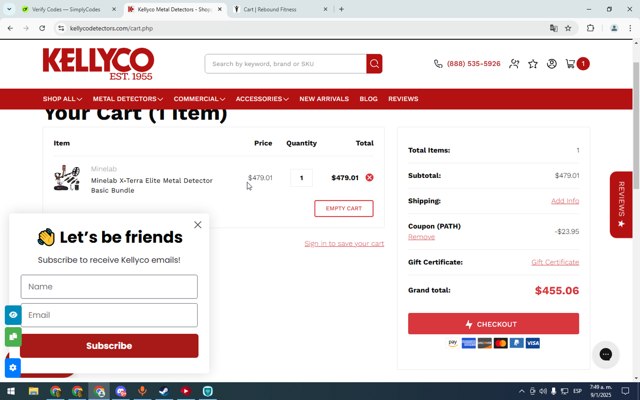
Task: Open the chat bubble widget
Action: [606, 354]
